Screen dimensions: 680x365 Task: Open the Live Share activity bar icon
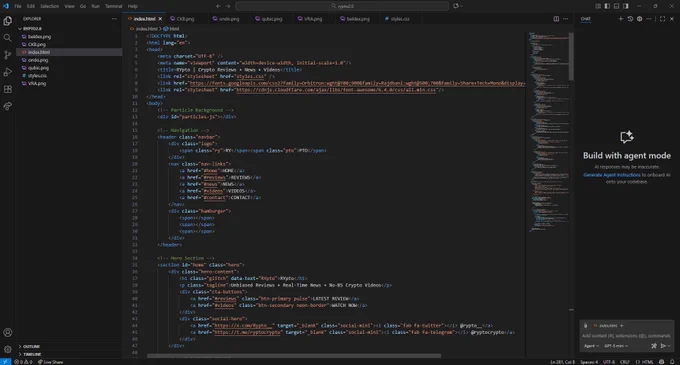(x=7, y=106)
